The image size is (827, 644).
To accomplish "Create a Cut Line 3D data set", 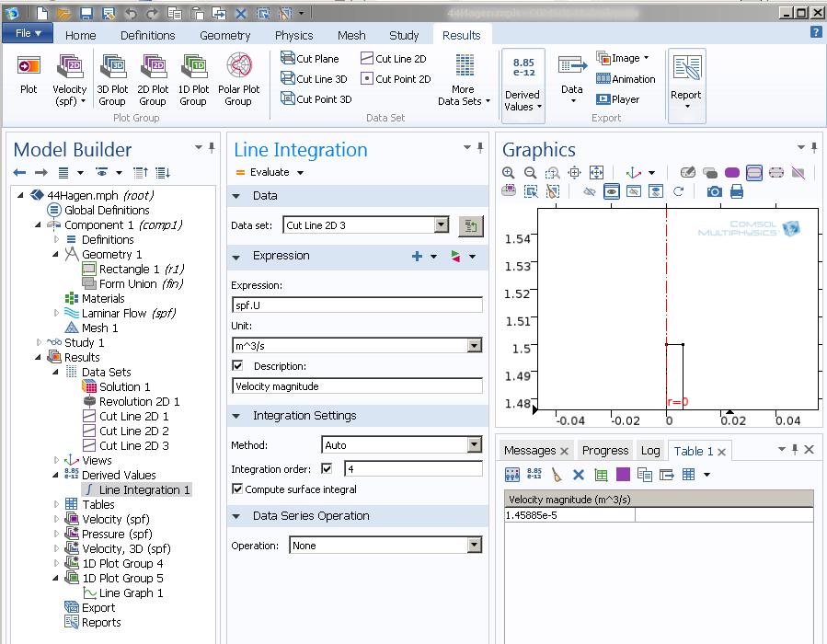I will pos(314,78).
